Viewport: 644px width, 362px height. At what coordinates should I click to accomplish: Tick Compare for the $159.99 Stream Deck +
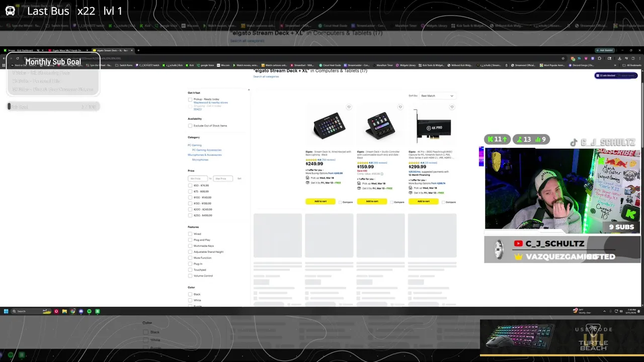pos(391,202)
